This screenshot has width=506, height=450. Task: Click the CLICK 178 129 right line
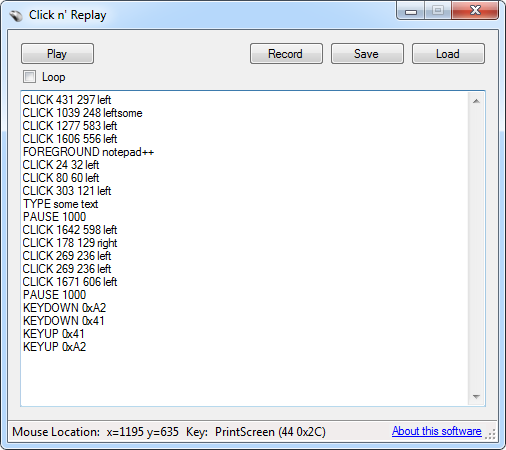[x=70, y=243]
